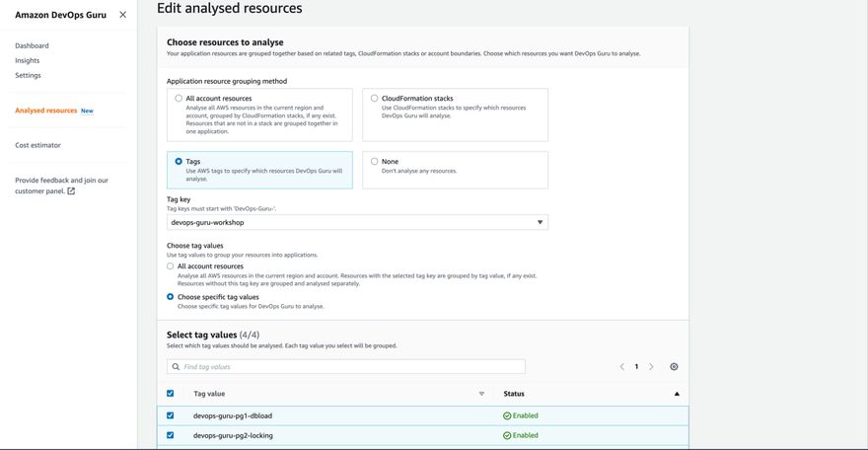Click the external link icon beside customer panel

coord(71,191)
